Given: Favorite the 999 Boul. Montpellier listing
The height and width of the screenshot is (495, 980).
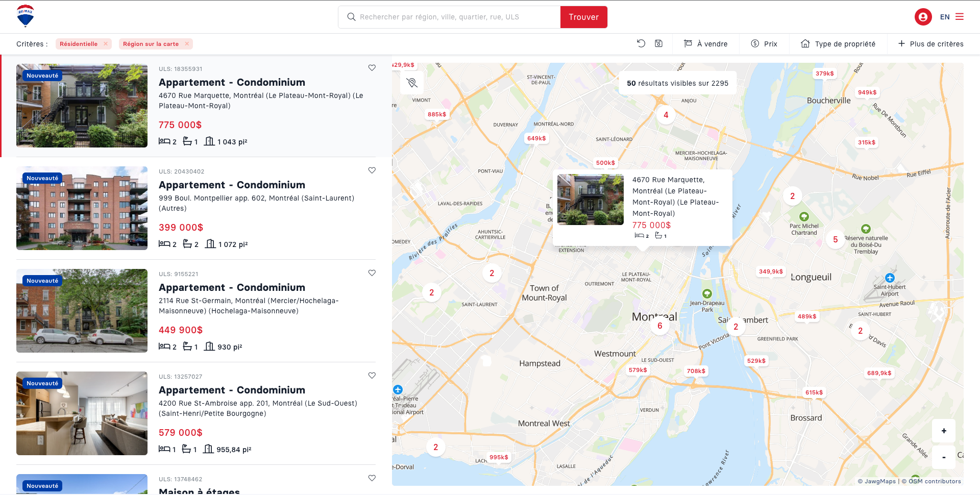Looking at the screenshot, I should pyautogui.click(x=372, y=170).
